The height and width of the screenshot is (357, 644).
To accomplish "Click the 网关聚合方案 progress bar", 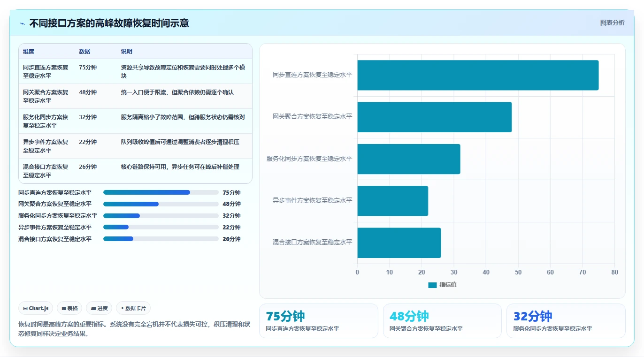I will 161,204.
